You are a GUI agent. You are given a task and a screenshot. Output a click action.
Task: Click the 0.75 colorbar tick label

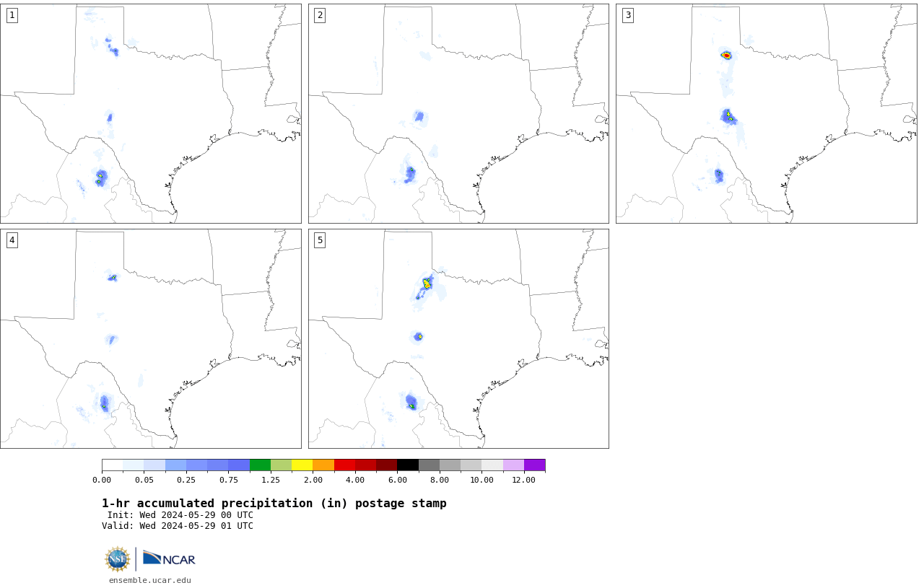[x=229, y=480]
